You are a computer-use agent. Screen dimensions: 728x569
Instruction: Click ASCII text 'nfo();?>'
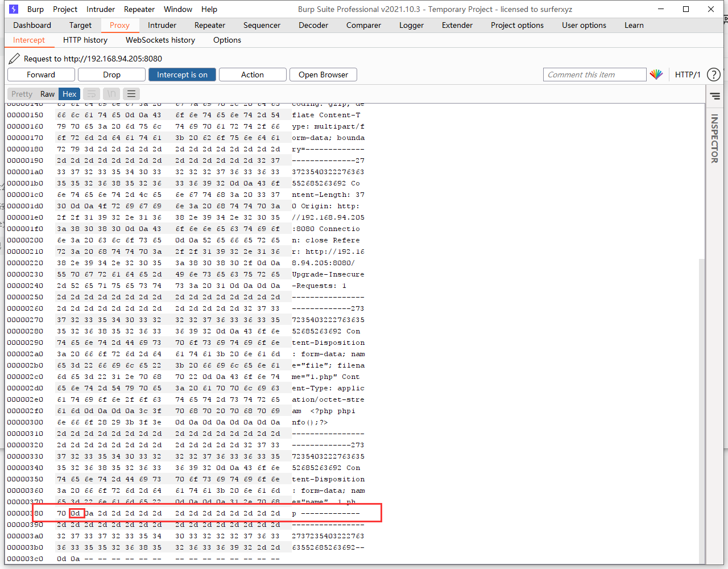[310, 422]
